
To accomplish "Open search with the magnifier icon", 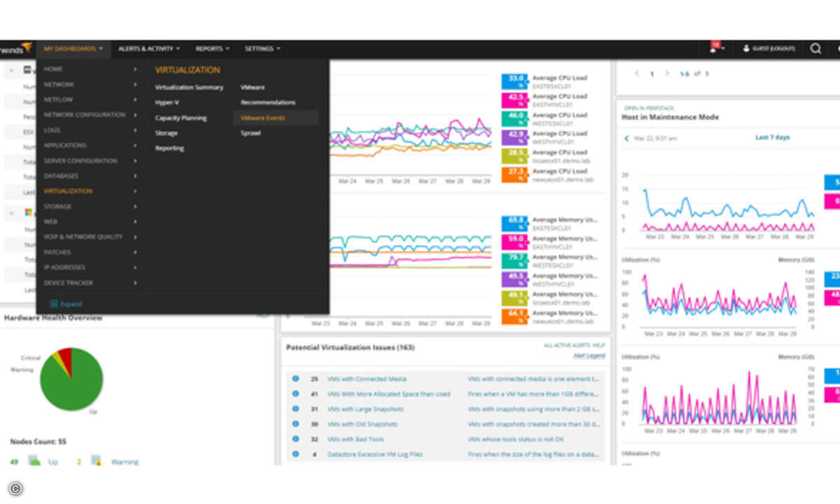I will tap(815, 48).
